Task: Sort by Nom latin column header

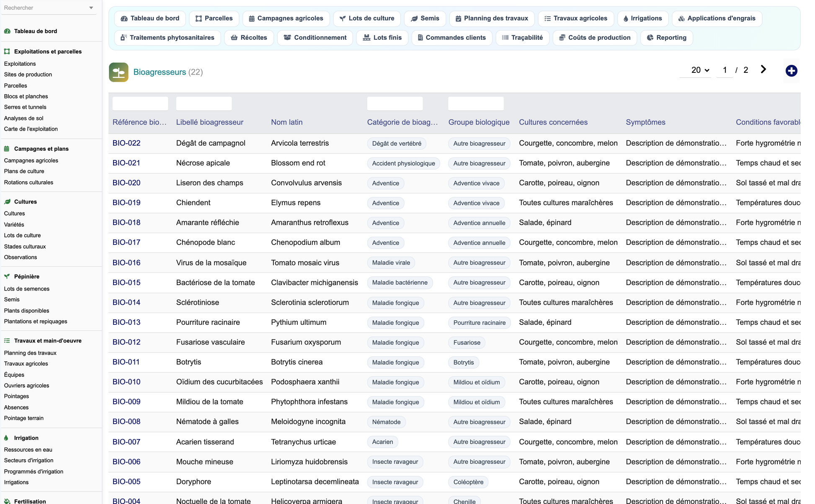Action: pos(287,122)
